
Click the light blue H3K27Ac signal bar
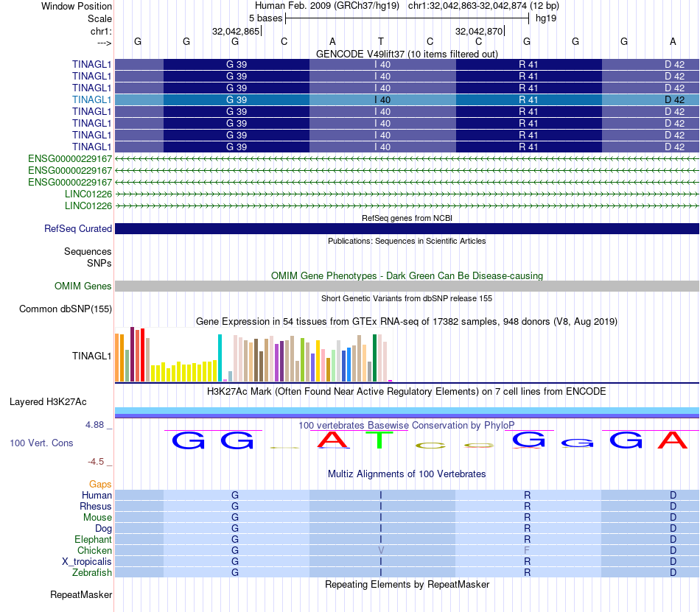tap(407, 410)
